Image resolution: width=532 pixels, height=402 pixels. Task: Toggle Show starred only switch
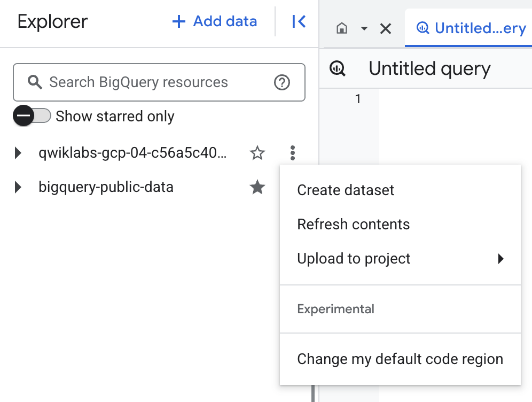coord(32,116)
